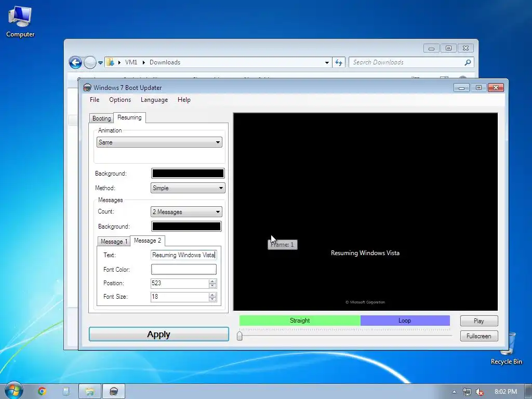
Task: Click the search magnifier icon in Explorer
Action: [468, 62]
